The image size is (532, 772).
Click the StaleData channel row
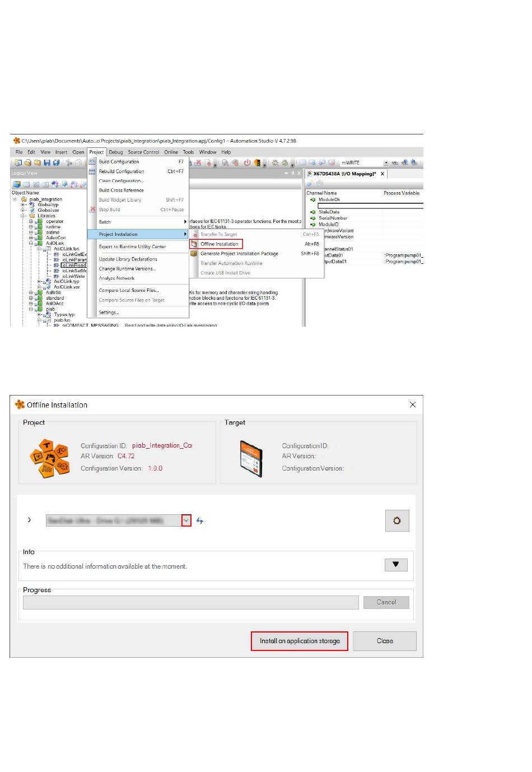pos(329,212)
